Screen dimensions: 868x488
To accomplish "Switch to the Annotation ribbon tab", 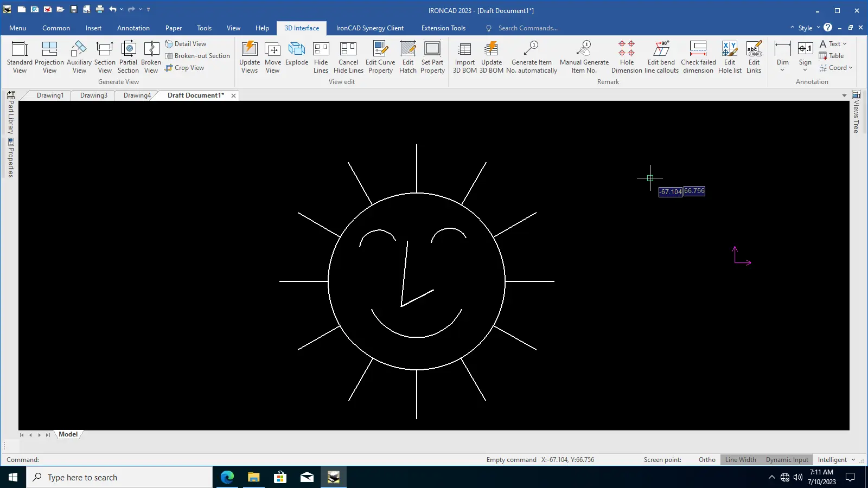I will (133, 28).
